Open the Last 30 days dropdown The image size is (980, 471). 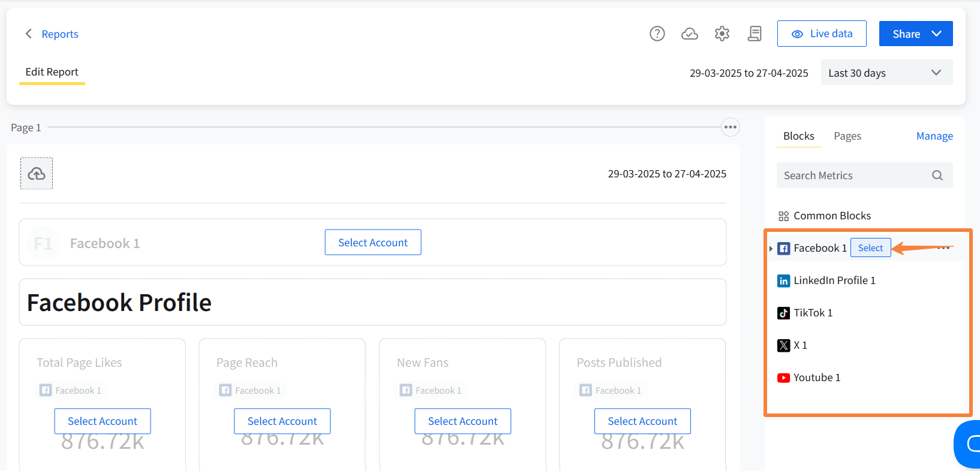[x=886, y=73]
